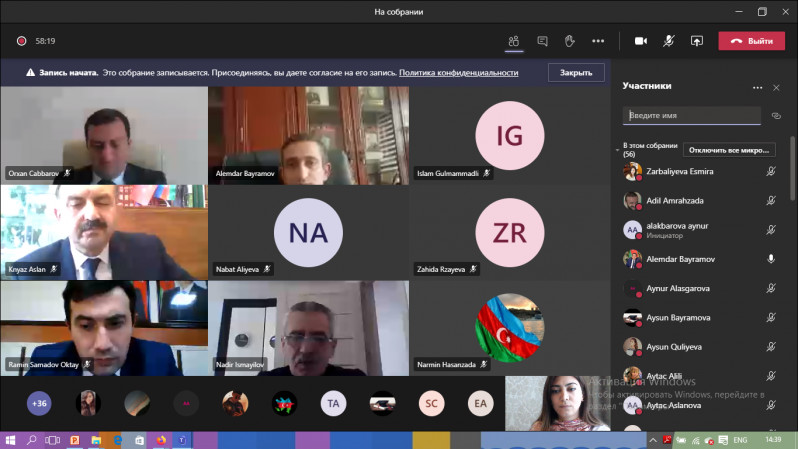
Task: Open the Участники panel more options ellipsis
Action: (757, 87)
